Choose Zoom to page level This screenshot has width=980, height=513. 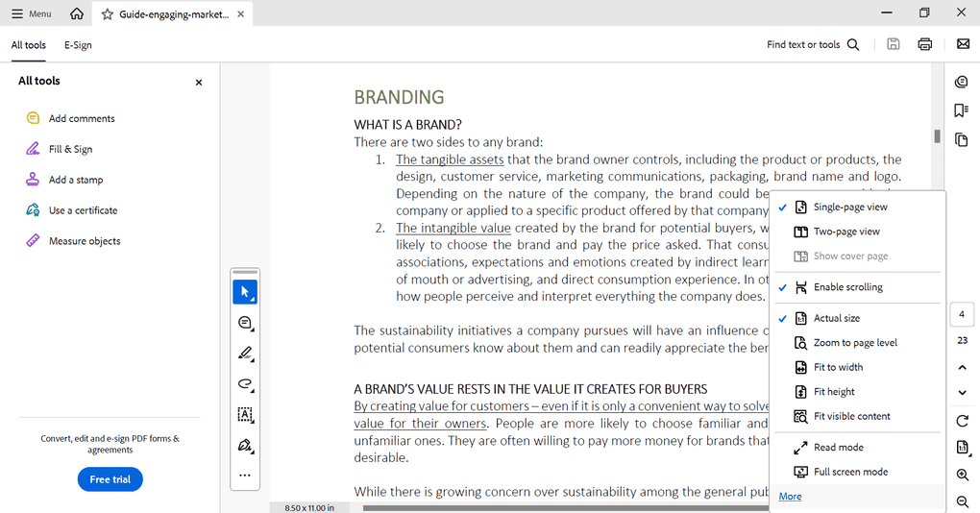tap(857, 342)
